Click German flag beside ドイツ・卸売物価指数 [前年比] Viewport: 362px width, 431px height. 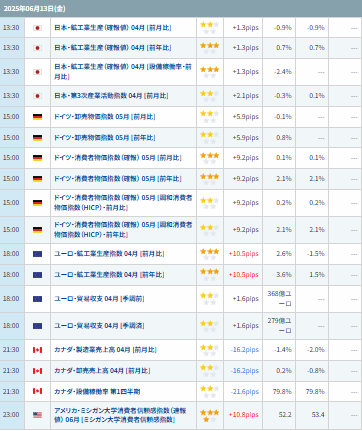37,138
